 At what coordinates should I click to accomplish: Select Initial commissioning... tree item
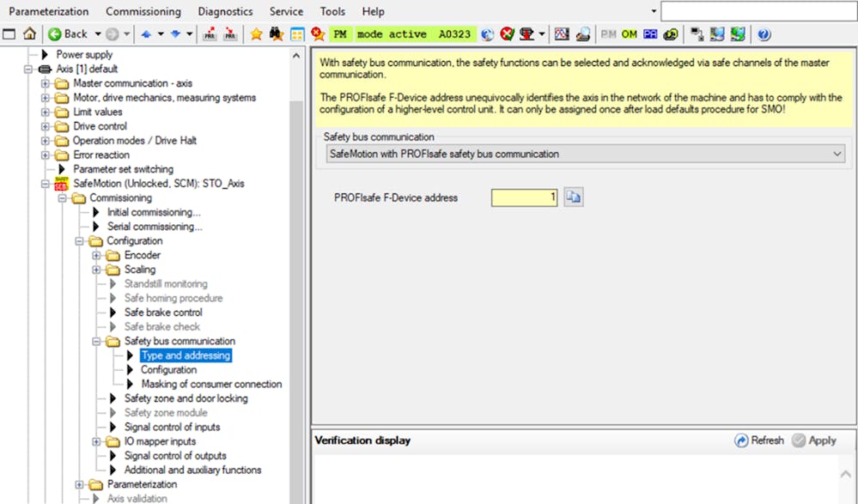154,212
